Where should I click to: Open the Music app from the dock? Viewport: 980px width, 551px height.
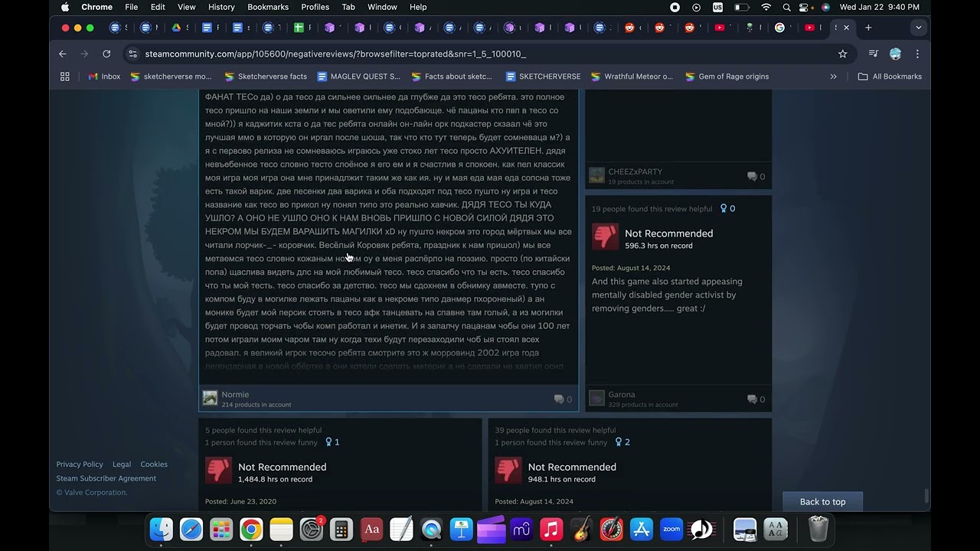(x=551, y=530)
